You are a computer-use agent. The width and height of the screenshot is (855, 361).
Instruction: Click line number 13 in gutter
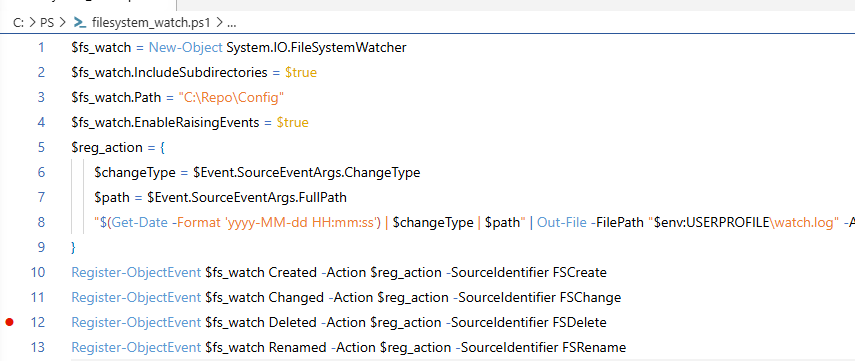(x=38, y=347)
